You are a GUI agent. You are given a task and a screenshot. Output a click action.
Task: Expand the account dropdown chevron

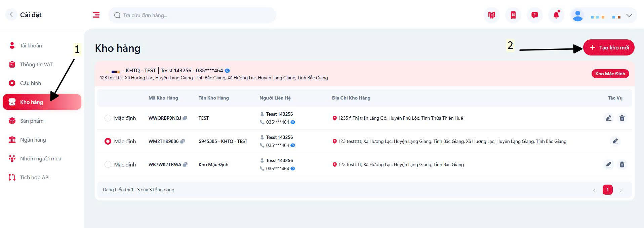(x=629, y=15)
